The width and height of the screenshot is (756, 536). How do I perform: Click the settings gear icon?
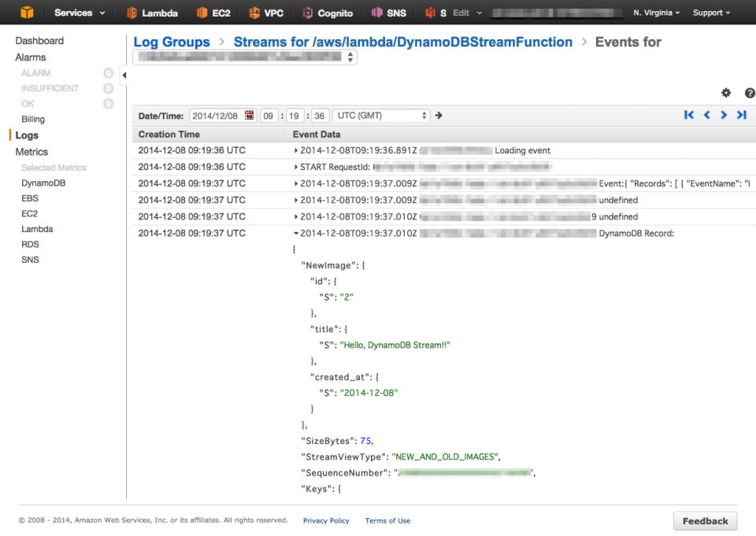point(726,93)
